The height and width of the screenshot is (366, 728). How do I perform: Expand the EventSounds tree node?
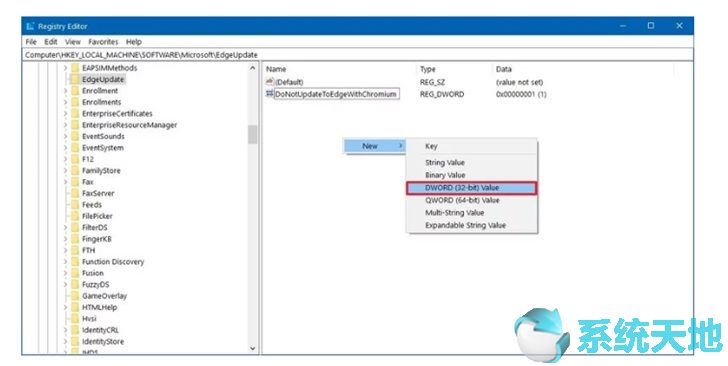65,137
